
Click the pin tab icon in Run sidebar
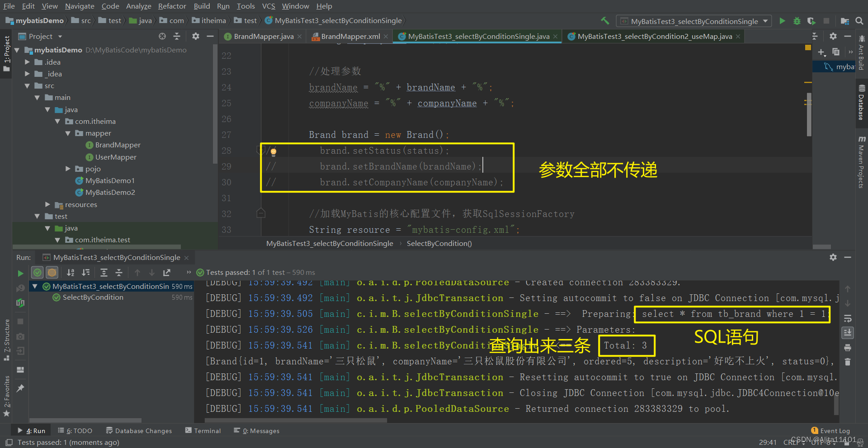click(x=20, y=388)
